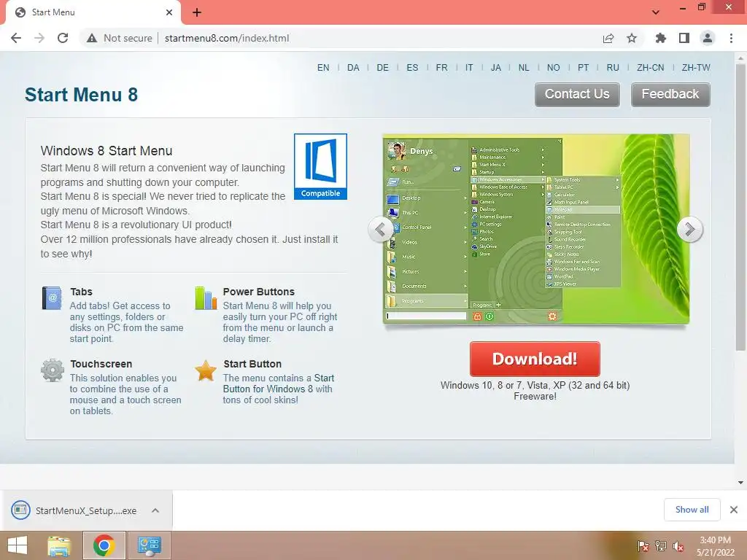Open the Feedback page

(x=670, y=94)
